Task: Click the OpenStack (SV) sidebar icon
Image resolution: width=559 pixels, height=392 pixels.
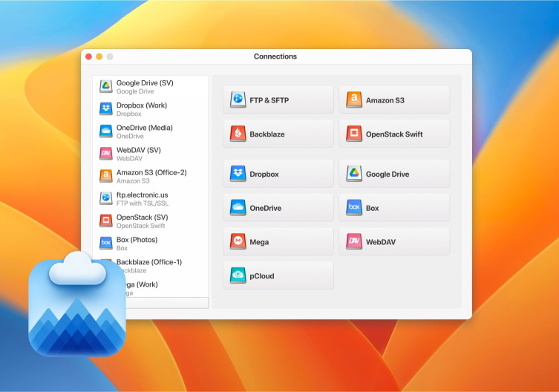Action: pos(106,220)
